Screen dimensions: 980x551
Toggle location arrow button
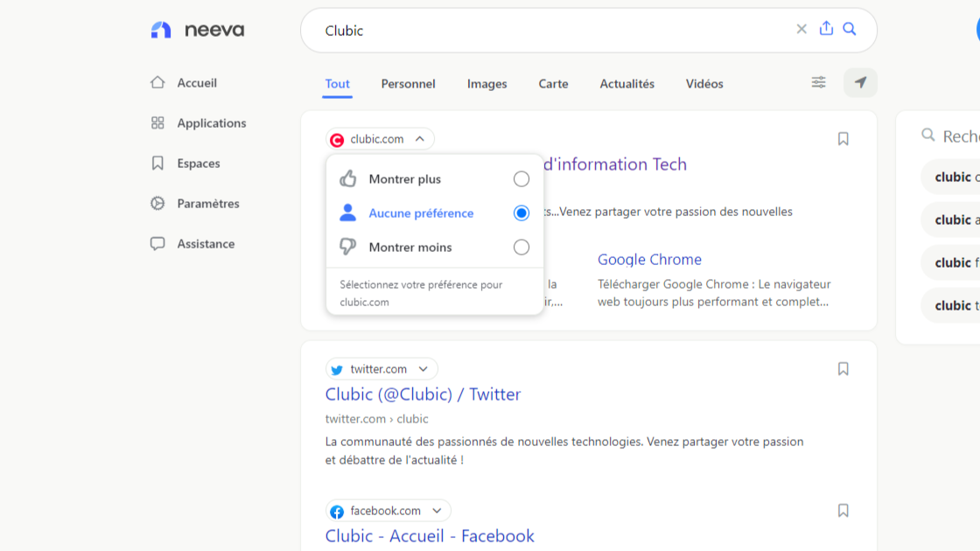click(x=861, y=82)
